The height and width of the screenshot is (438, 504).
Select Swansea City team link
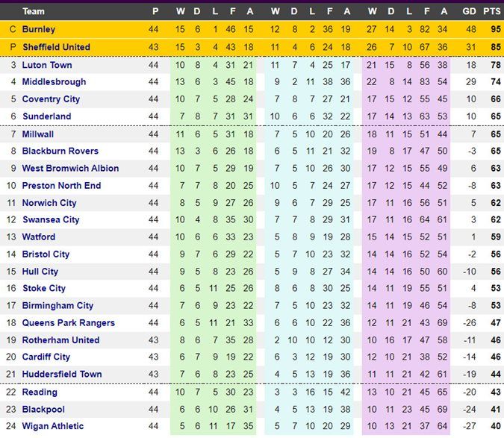51,219
